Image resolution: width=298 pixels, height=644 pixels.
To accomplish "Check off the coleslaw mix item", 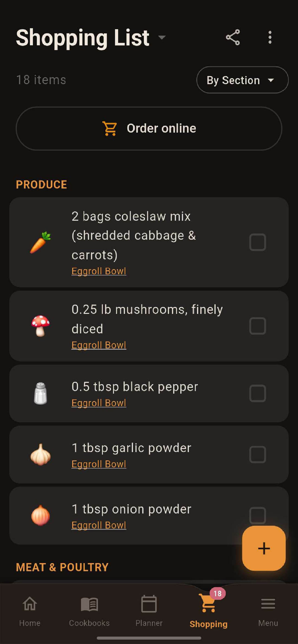I will tap(257, 241).
